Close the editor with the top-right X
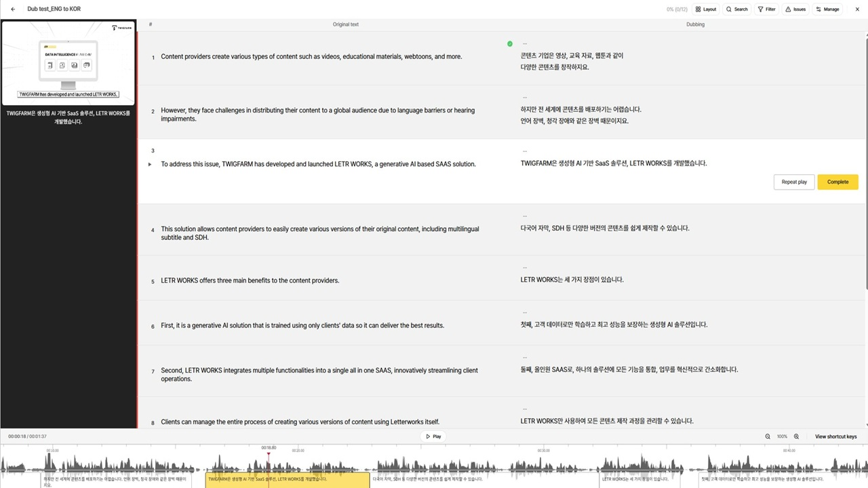This screenshot has width=868, height=488. pos(856,9)
